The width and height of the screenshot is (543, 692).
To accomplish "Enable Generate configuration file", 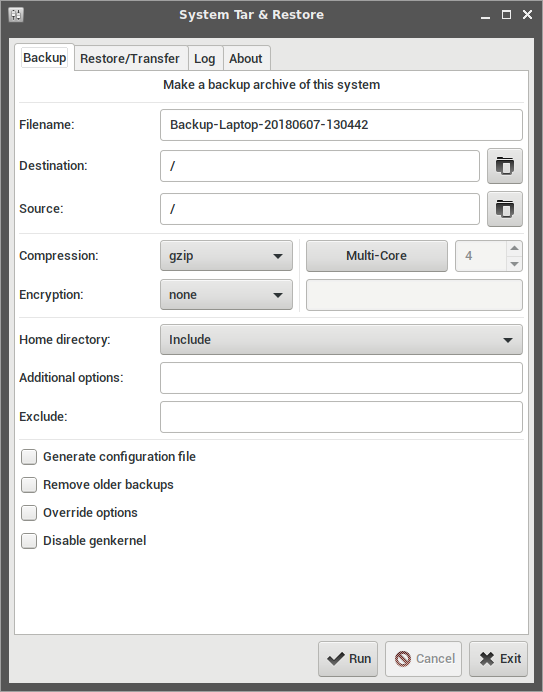I will [x=29, y=457].
